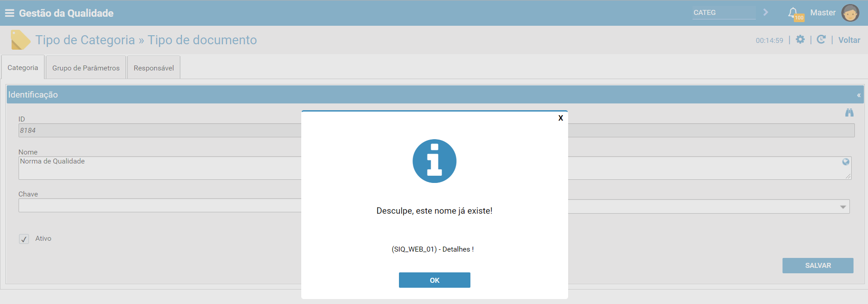
Task: Click the '(SIQ_WEB_01) - Detalhes !' text
Action: 433,249
